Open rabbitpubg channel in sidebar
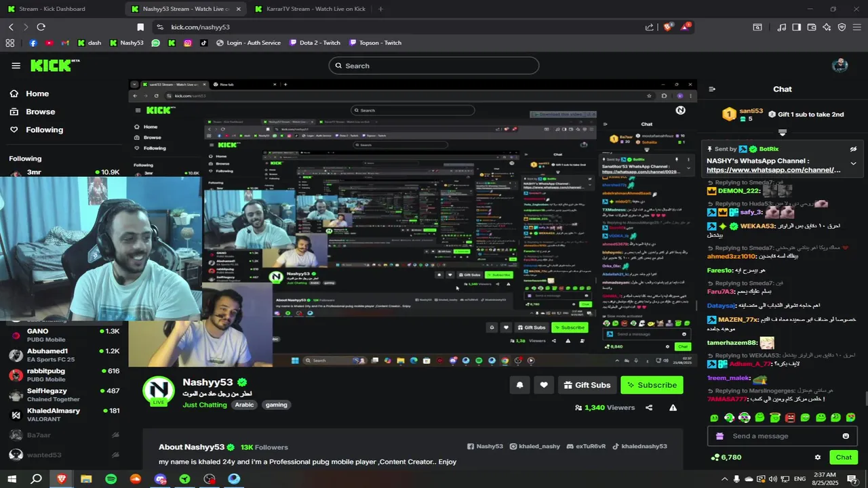The width and height of the screenshot is (868, 488). pos(63,375)
